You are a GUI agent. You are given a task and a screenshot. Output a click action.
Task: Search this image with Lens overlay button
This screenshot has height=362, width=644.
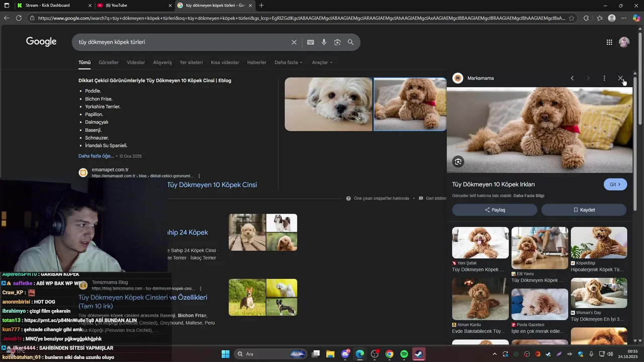458,161
